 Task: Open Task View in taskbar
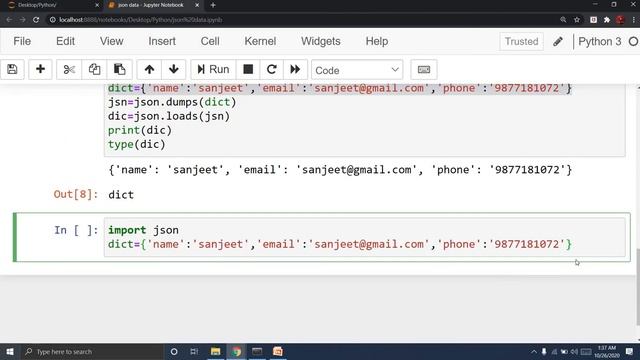(194, 352)
